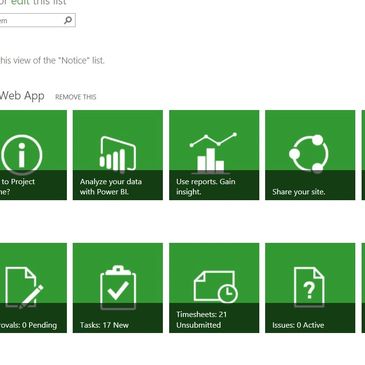This screenshot has width=365, height=365.
Task: Click inside the search input field
Action: [32, 20]
